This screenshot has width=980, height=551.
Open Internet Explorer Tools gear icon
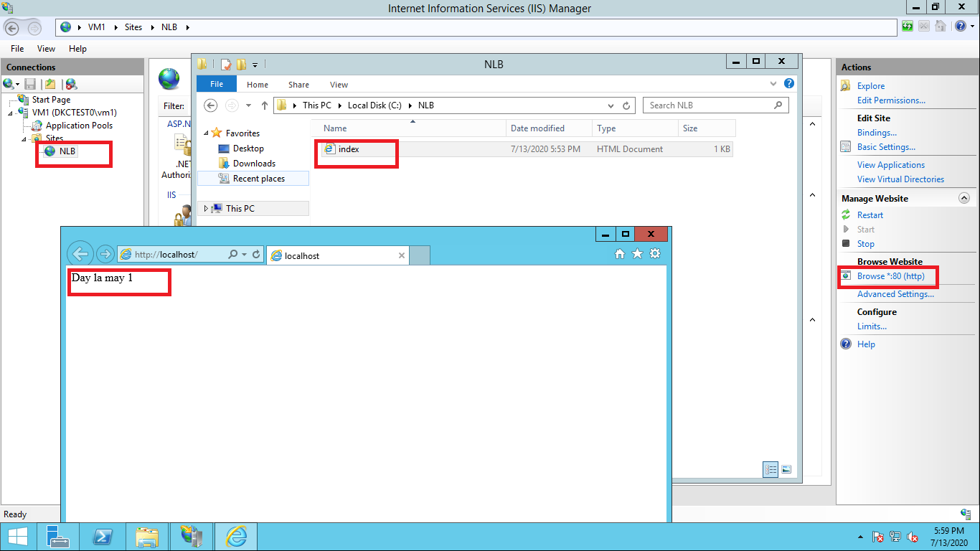(655, 254)
